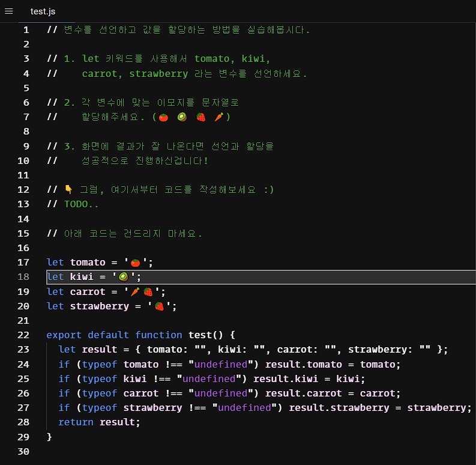Click comment '아래 코드는 건드리지 마세요.'

pos(133,234)
